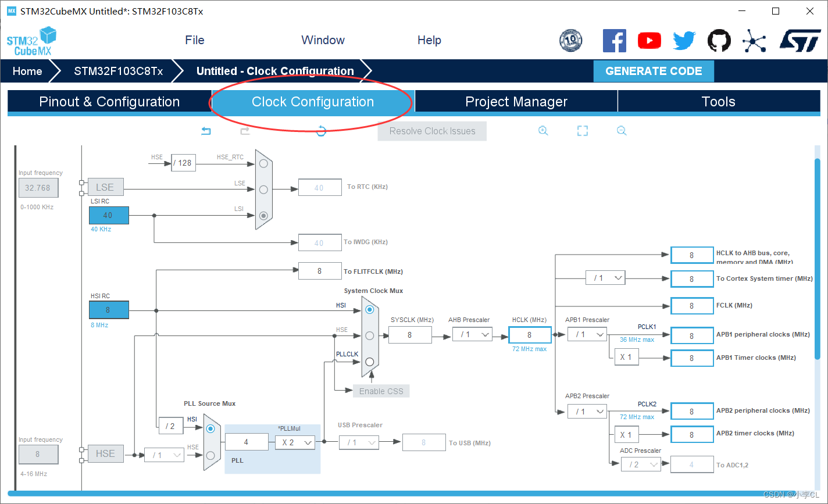828x504 pixels.
Task: Switch to Pinout & Configuration tab
Action: tap(109, 102)
